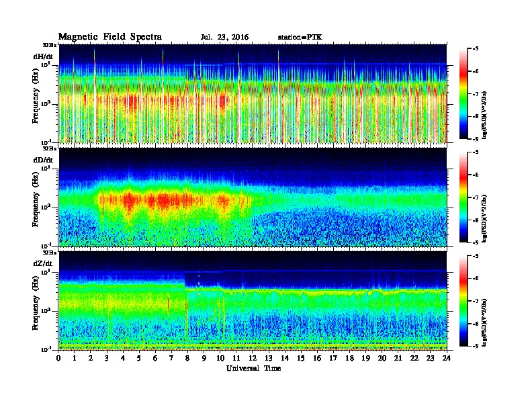Screen dimensions: 532x411
Task: Click the "24" tick on Universal Time axis
Action: (x=447, y=358)
